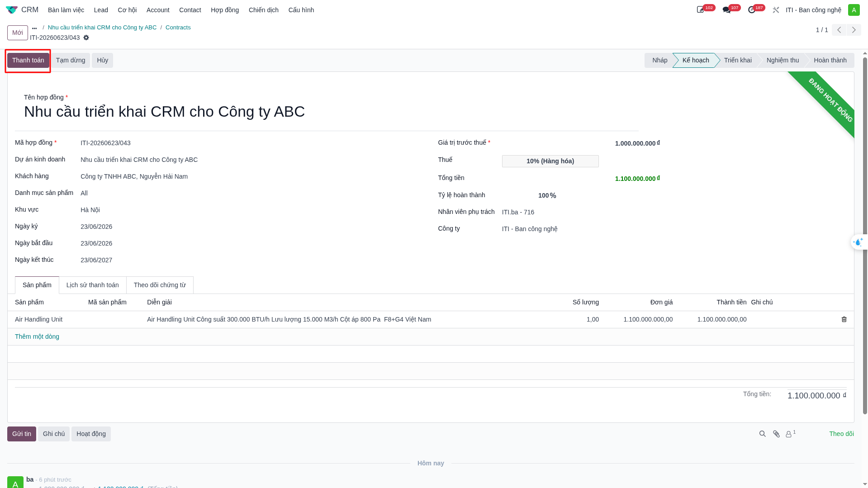The width and height of the screenshot is (868, 488).
Task: Click Thêm một dòng link
Action: coord(37,336)
